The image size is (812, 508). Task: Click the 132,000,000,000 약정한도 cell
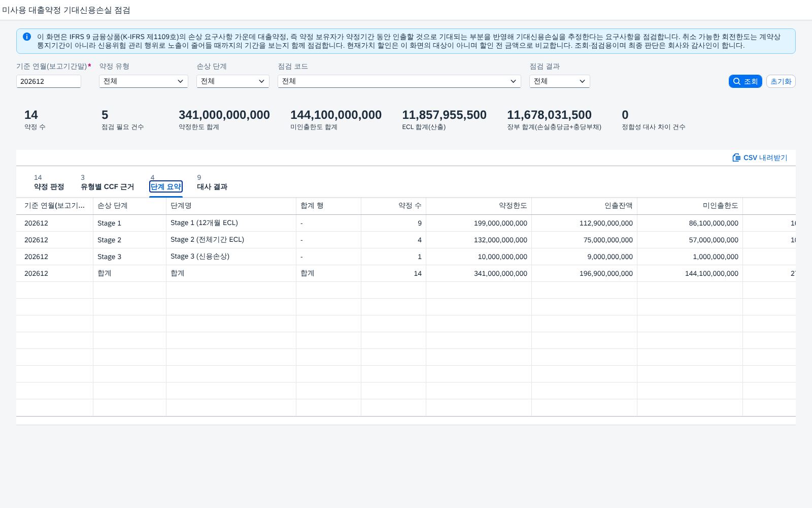479,240
